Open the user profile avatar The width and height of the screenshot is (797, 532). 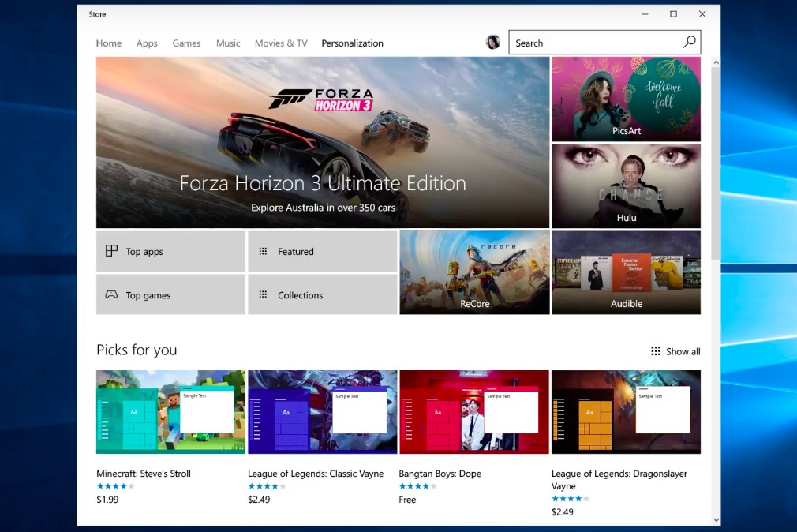[x=493, y=43]
